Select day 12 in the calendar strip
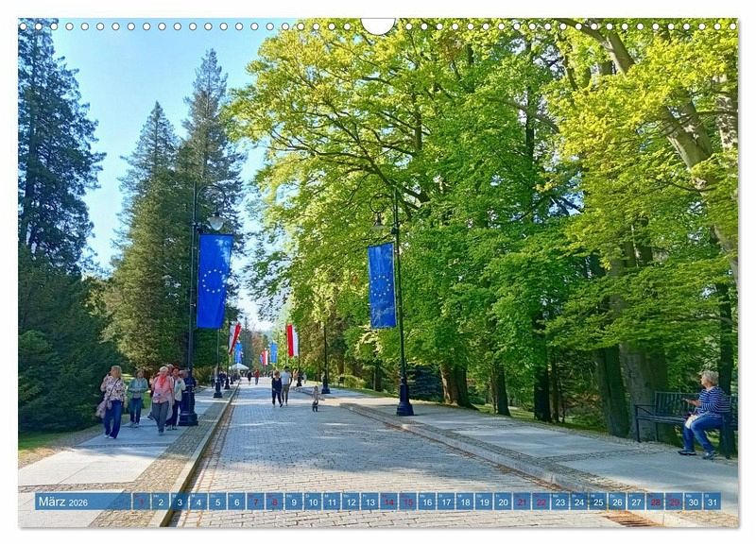Image resolution: width=756 pixels, height=545 pixels. [351, 502]
